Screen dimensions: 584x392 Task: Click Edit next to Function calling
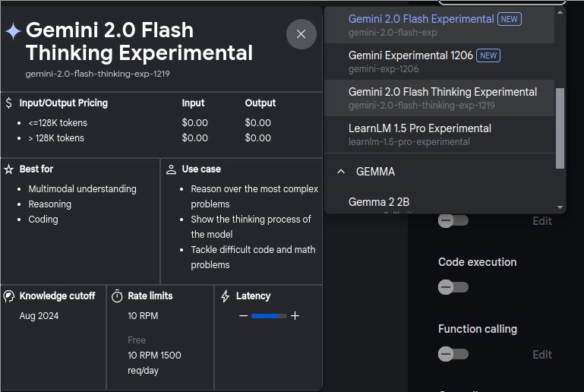pos(541,354)
